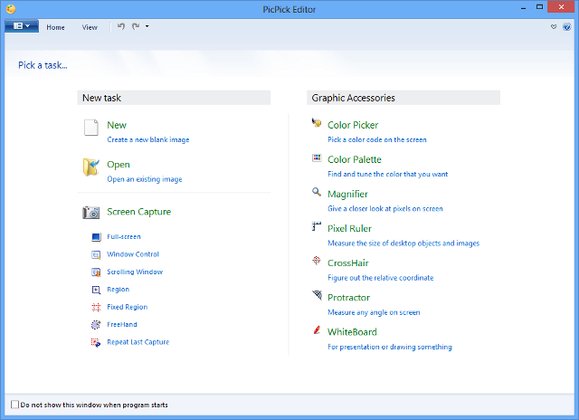
Task: Click the heart icon at top right
Action: click(x=554, y=27)
